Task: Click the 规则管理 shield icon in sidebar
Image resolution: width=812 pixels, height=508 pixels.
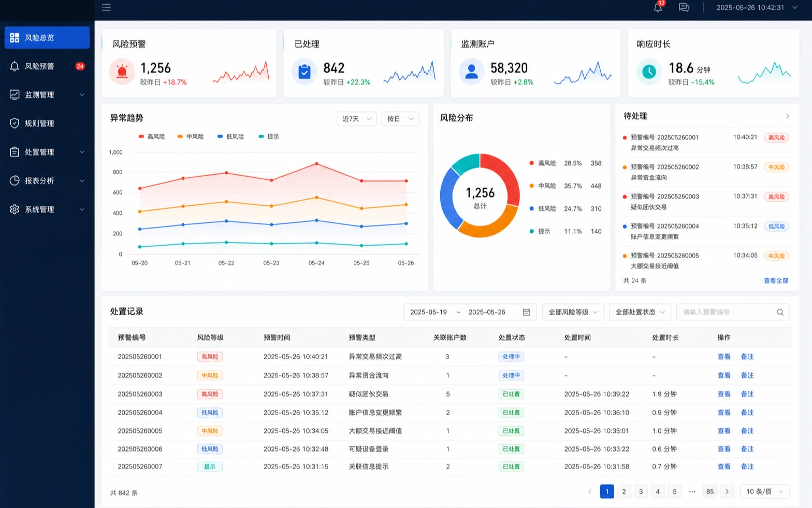Action: tap(15, 123)
